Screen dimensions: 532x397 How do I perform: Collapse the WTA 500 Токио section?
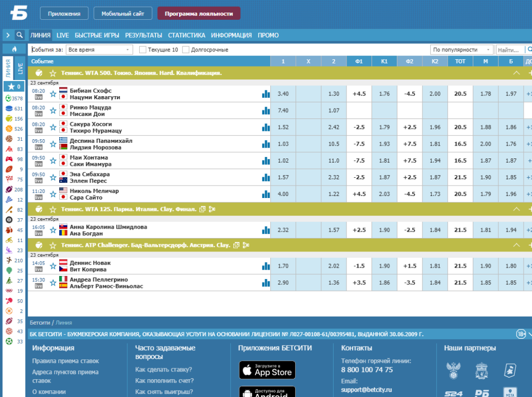click(516, 73)
